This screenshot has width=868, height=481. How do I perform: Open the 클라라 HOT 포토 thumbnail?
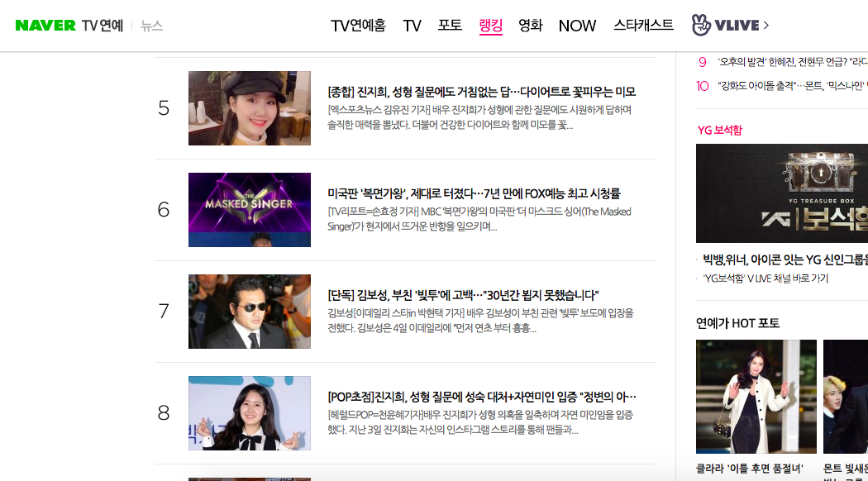tap(756, 397)
